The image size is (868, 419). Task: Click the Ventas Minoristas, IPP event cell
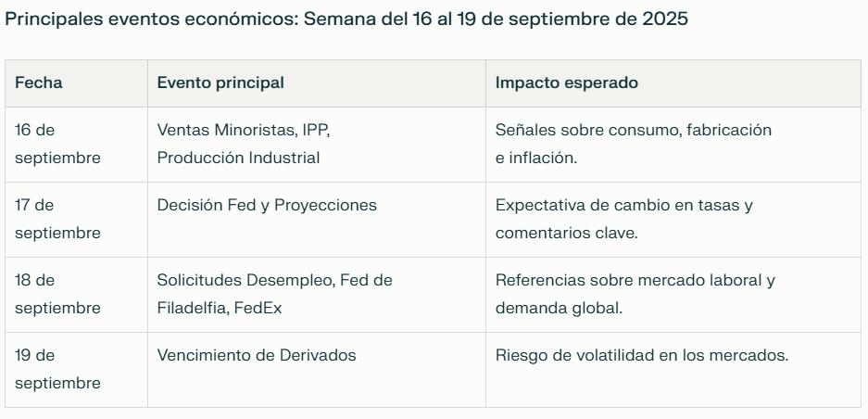click(x=317, y=144)
